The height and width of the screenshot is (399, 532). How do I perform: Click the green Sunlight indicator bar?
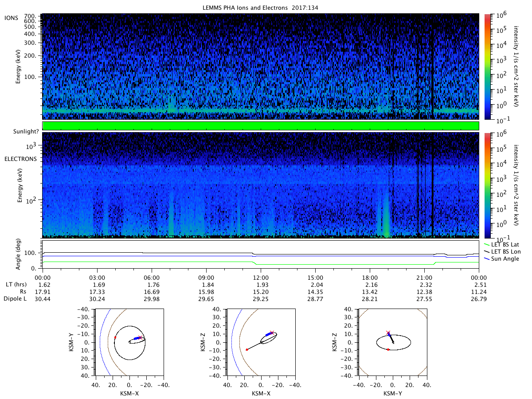[261, 126]
